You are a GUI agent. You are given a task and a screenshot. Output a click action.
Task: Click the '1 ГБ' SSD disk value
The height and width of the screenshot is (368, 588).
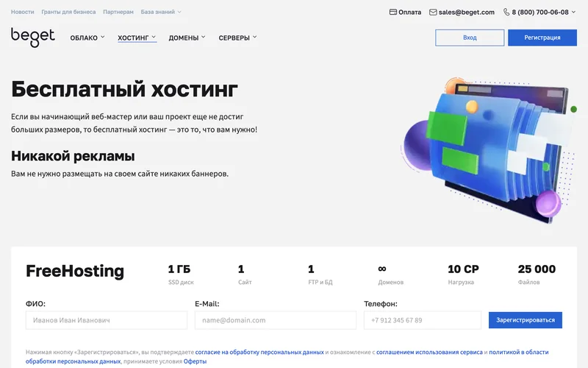pyautogui.click(x=179, y=269)
